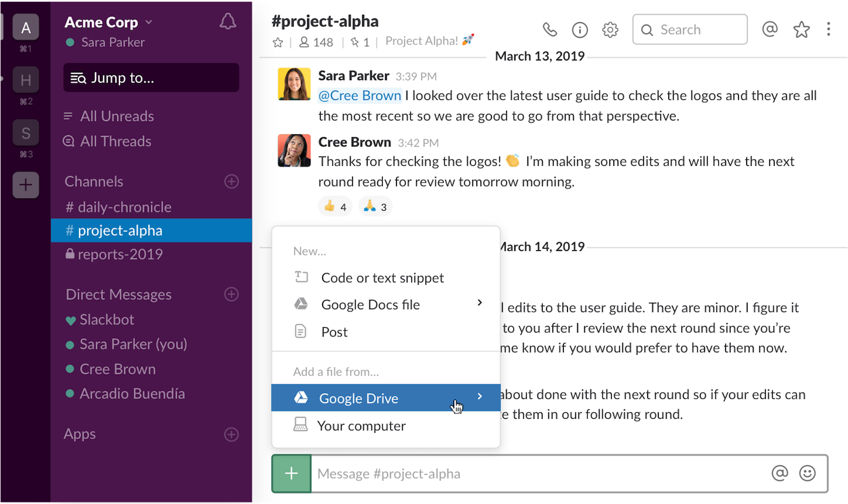This screenshot has height=504, width=848.
Task: View mentions using the @ icon
Action: 770,29
